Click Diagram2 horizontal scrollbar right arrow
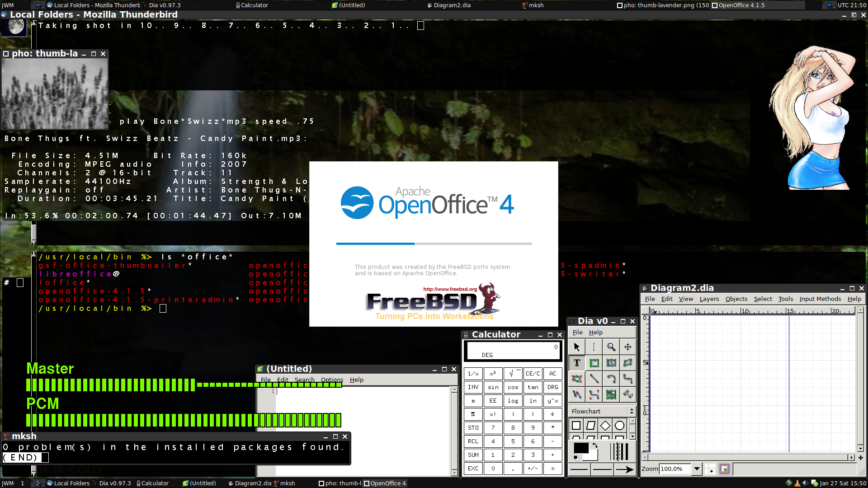The height and width of the screenshot is (488, 868). point(851,458)
